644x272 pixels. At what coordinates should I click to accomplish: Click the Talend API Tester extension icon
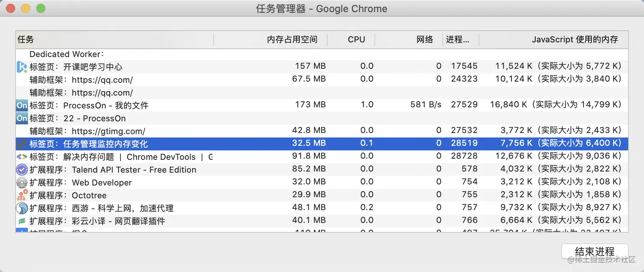[x=22, y=170]
